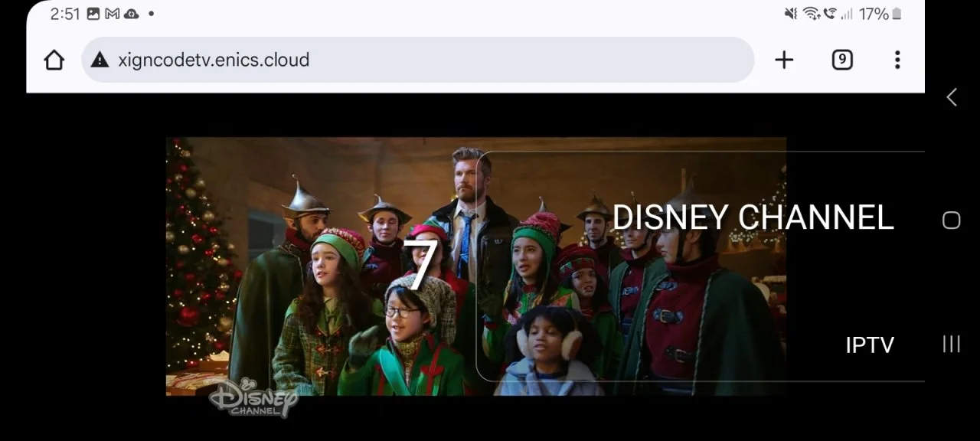Tap the Chrome home icon
The image size is (980, 441).
pos(54,60)
